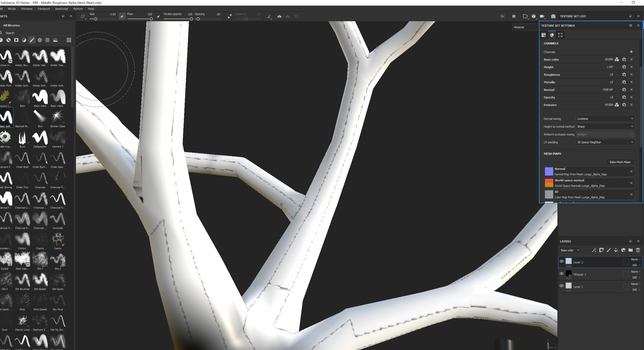Click the symmetry icon in top toolbar
644x350 pixels.
[279, 16]
